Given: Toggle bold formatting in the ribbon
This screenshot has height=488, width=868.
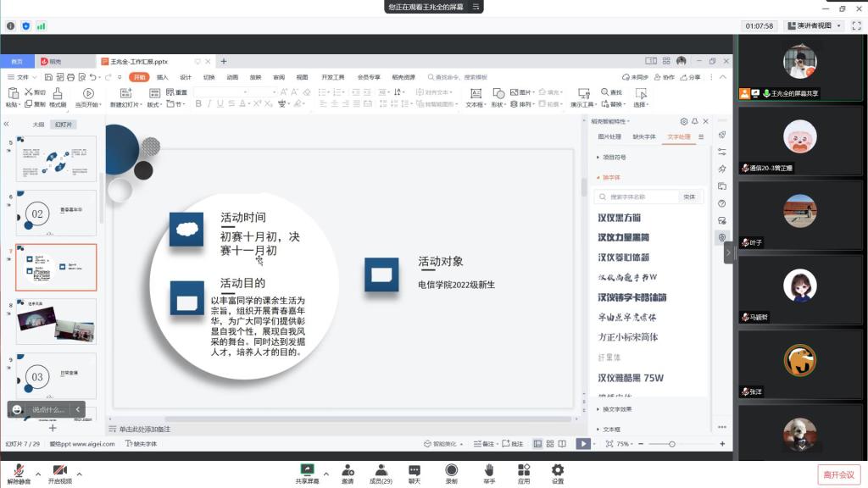Looking at the screenshot, I should (198, 104).
